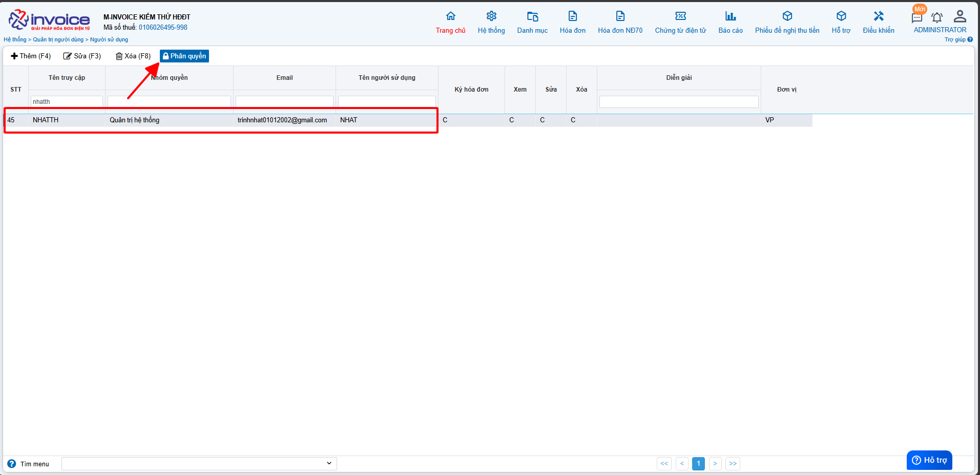Click Xóa (F8) delete button
Viewport: 980px width, 475px height.
[x=133, y=56]
